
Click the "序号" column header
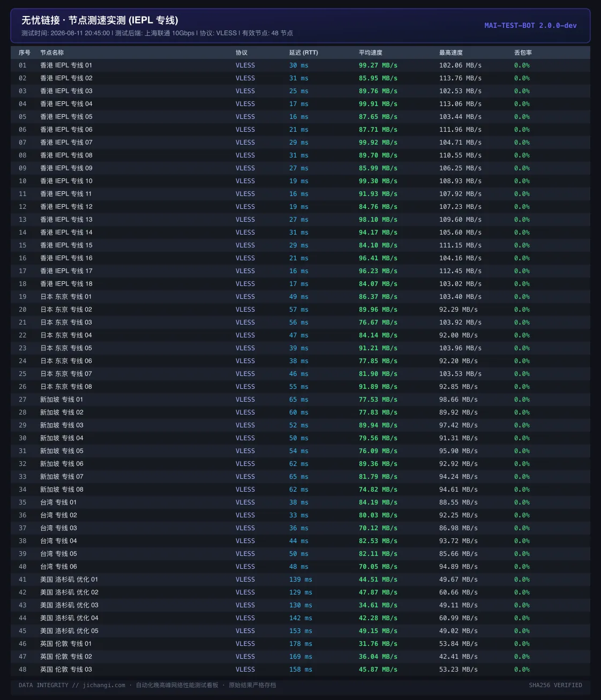(25, 52)
